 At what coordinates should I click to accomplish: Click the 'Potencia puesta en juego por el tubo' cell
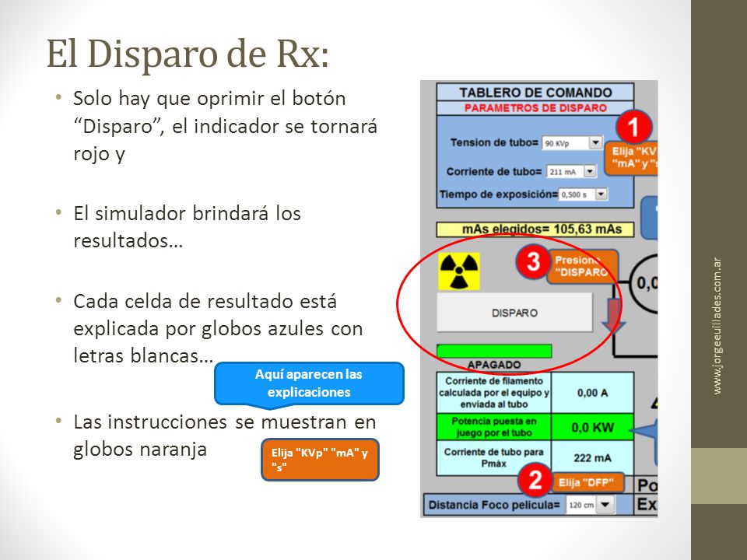click(494, 427)
